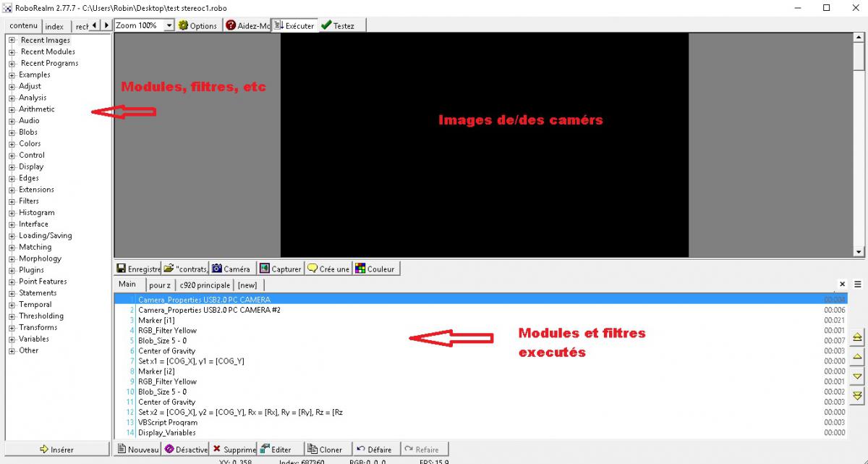Click the greyed Refaire redo button

click(x=425, y=449)
